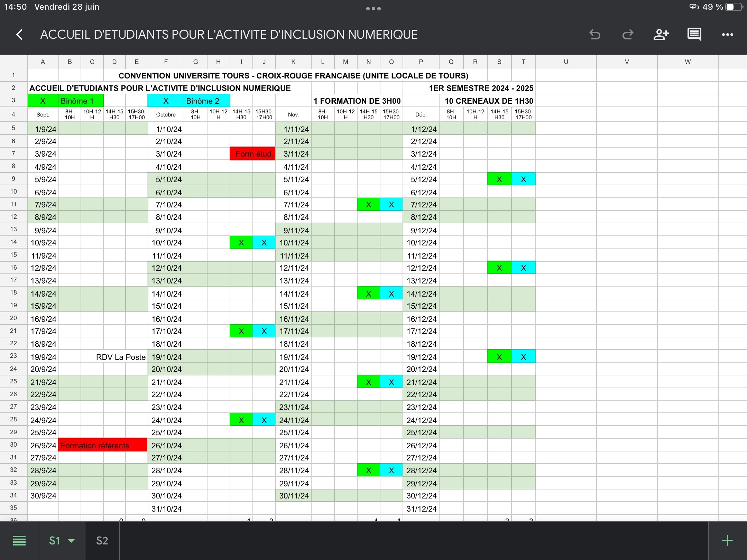The image size is (747, 560).
Task: Open the share add-person icon
Action: point(661,35)
